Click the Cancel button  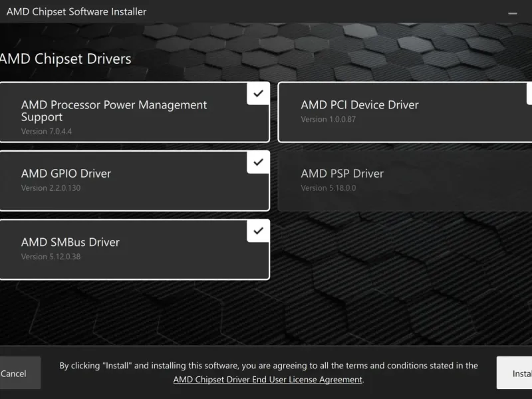tap(20, 373)
